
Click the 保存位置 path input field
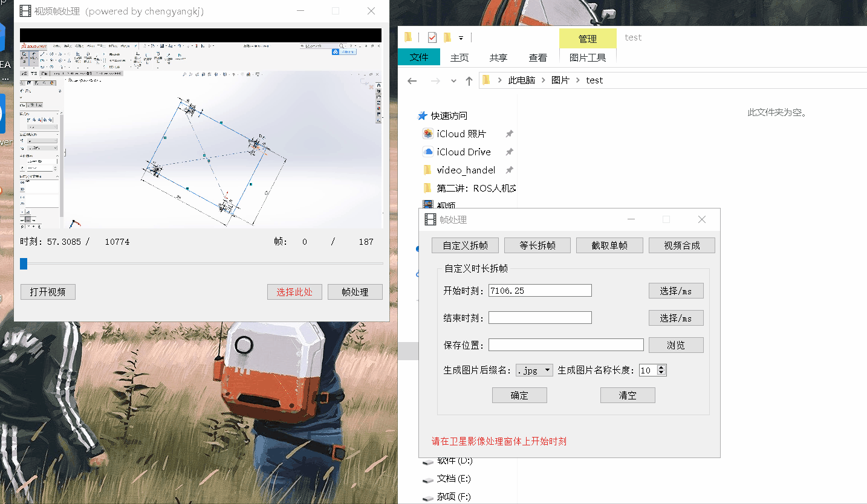[566, 345]
